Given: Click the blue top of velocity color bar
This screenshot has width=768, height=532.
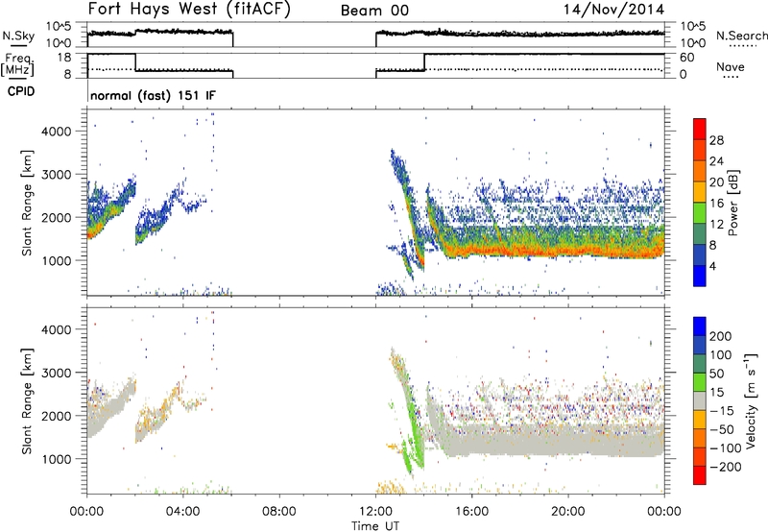Looking at the screenshot, I should point(700,326).
